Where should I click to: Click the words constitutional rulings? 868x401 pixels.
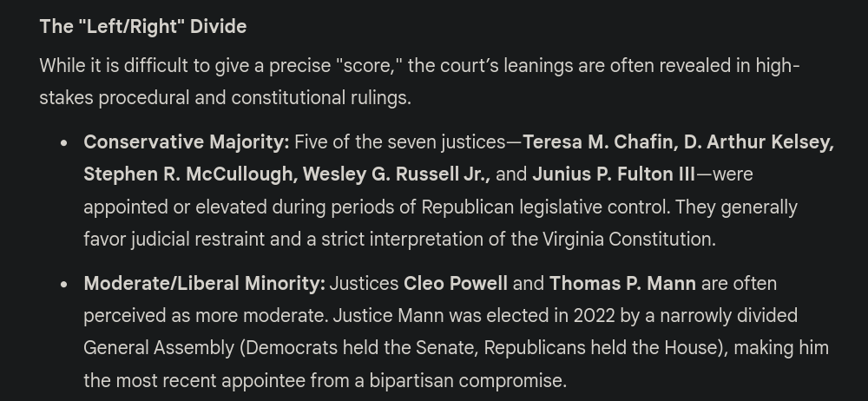click(319, 98)
